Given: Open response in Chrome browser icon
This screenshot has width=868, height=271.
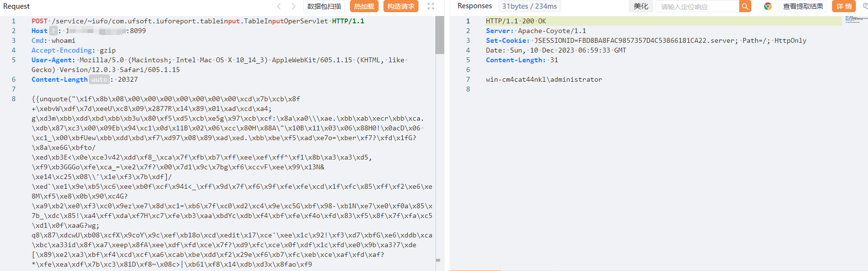Looking at the screenshot, I should click(x=768, y=6).
